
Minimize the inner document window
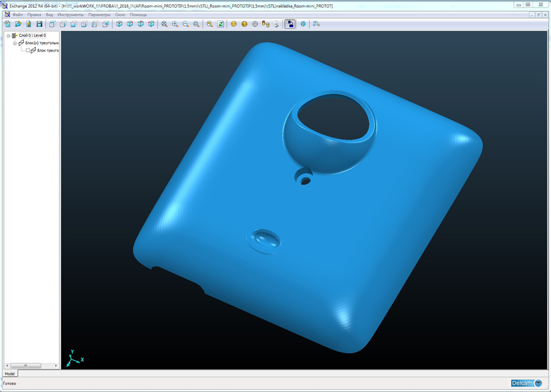(533, 15)
